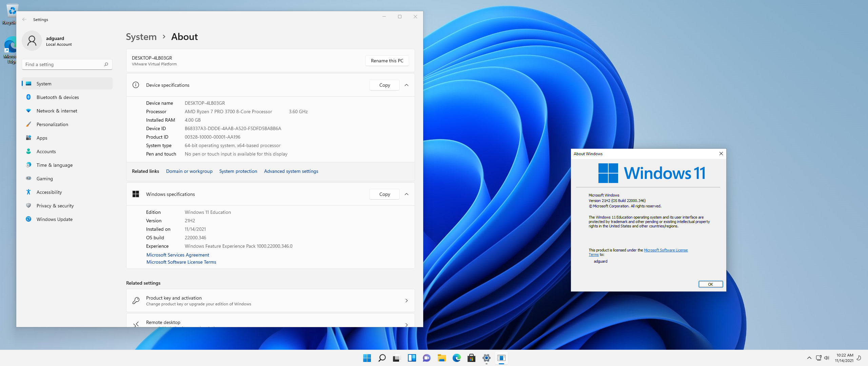Click the Device specifications info icon
Screen dimensions: 868x366
point(136,85)
